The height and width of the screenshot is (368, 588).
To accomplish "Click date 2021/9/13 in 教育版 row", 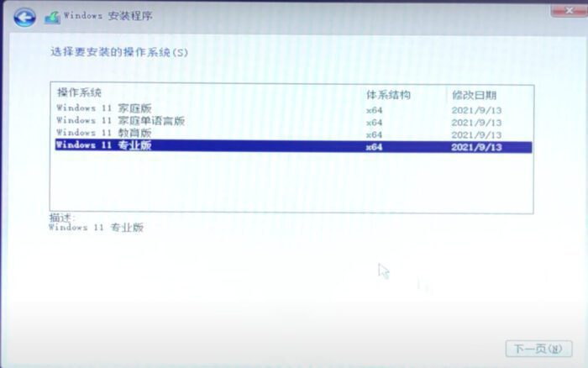I will [x=476, y=134].
